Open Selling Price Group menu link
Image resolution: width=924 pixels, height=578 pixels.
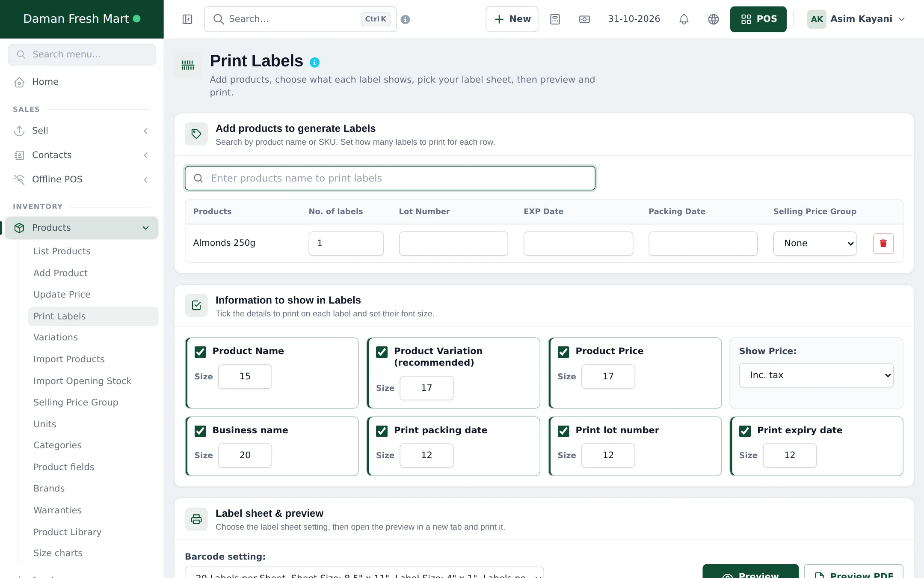[x=76, y=402]
